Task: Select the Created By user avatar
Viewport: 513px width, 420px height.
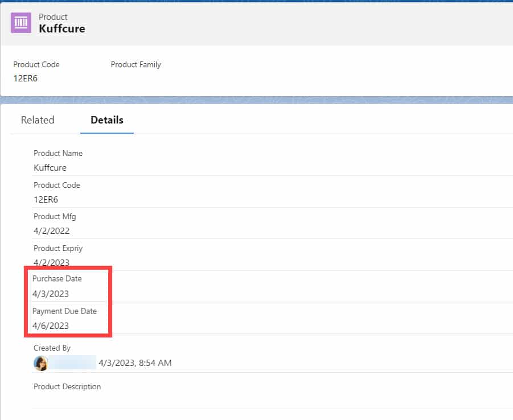Action: pos(40,363)
